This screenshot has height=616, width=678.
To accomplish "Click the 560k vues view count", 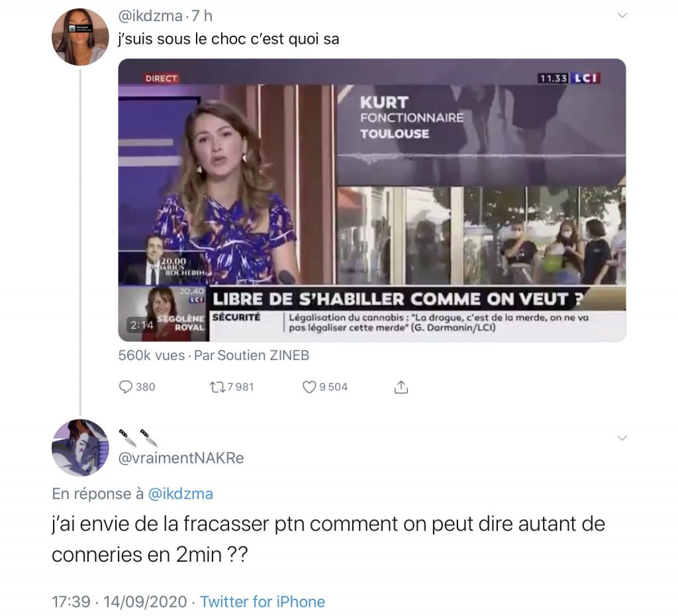I will (152, 355).
